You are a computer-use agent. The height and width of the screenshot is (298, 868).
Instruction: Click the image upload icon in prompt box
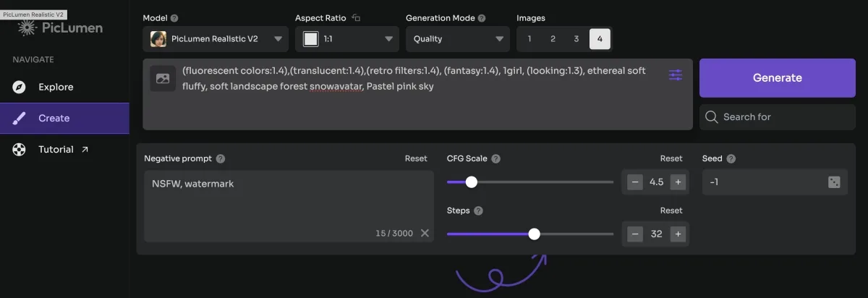[163, 78]
